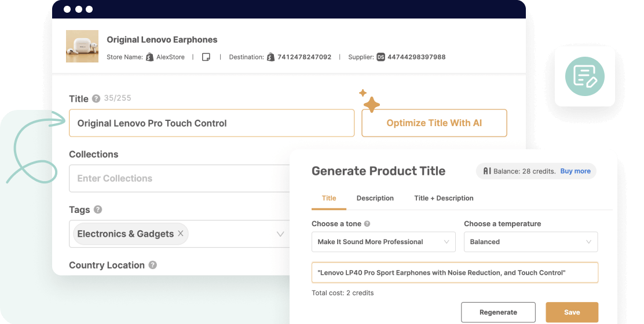Click the DS supplier icon
Image resolution: width=644 pixels, height=324 pixels.
[380, 57]
